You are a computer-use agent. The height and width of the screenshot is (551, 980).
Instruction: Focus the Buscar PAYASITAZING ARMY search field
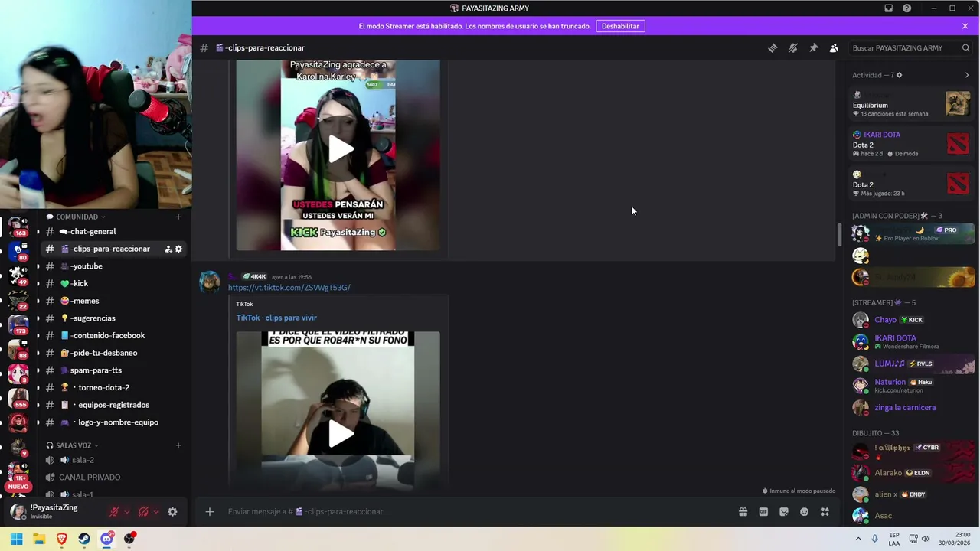[911, 47]
